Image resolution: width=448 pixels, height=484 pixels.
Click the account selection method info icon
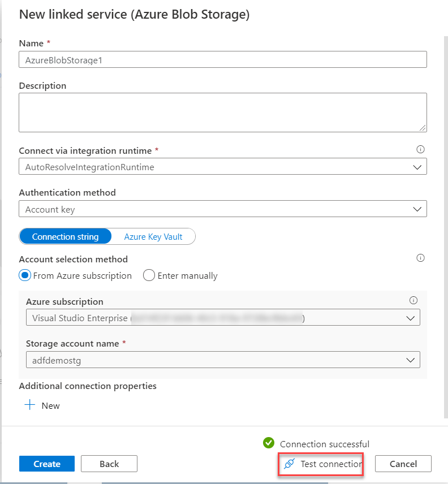tap(420, 258)
